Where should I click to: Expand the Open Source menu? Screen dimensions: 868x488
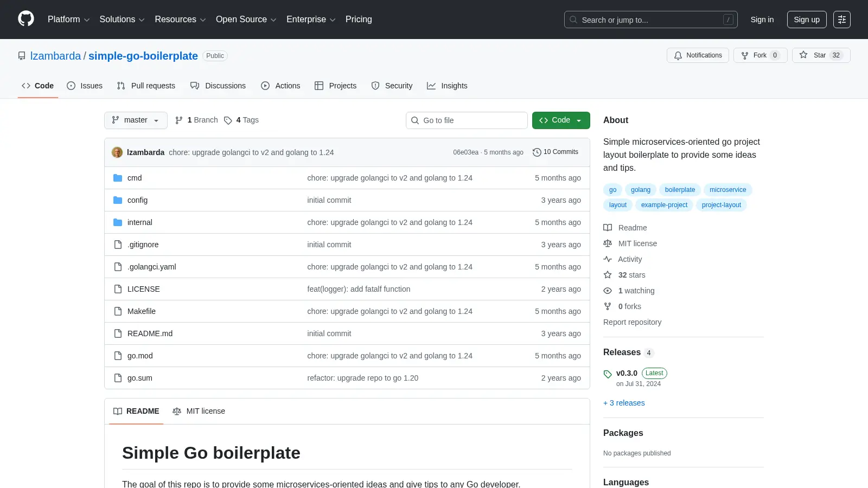pos(246,20)
